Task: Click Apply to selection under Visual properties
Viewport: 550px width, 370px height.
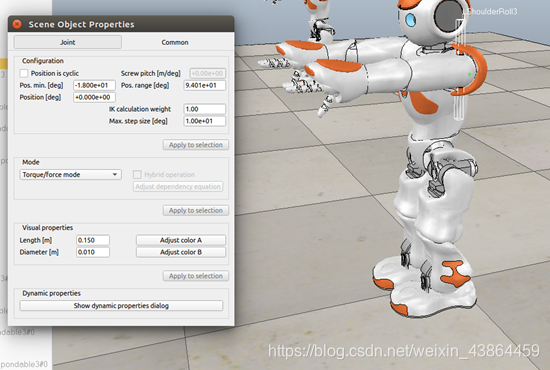Action: pyautogui.click(x=196, y=276)
